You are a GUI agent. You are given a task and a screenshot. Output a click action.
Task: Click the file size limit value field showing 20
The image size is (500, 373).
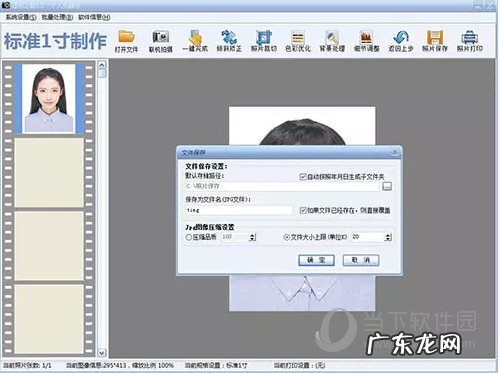368,237
